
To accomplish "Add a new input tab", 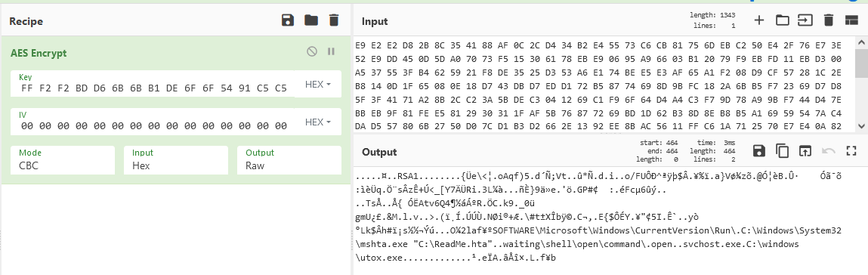I will pos(759,20).
